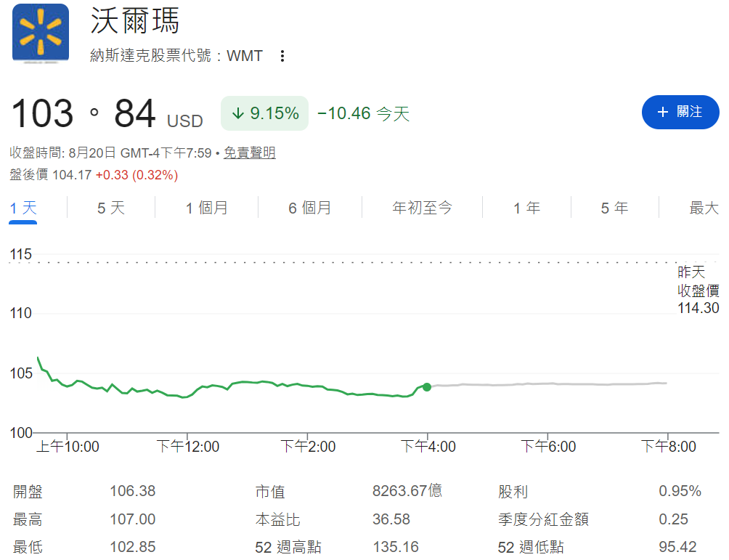The width and height of the screenshot is (729, 560).
Task: Click the 沃爾瑪 company name heading
Action: (135, 21)
